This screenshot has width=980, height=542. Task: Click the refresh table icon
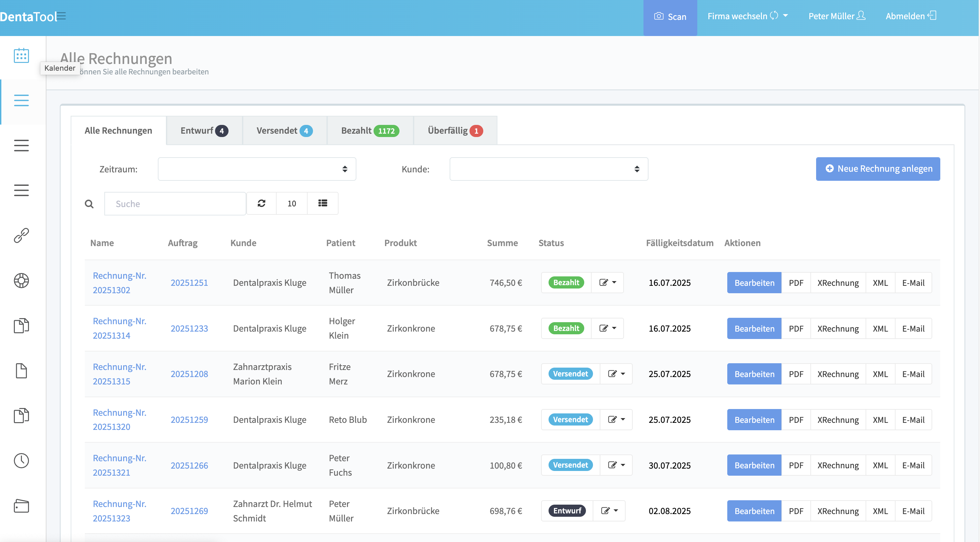[x=261, y=203]
